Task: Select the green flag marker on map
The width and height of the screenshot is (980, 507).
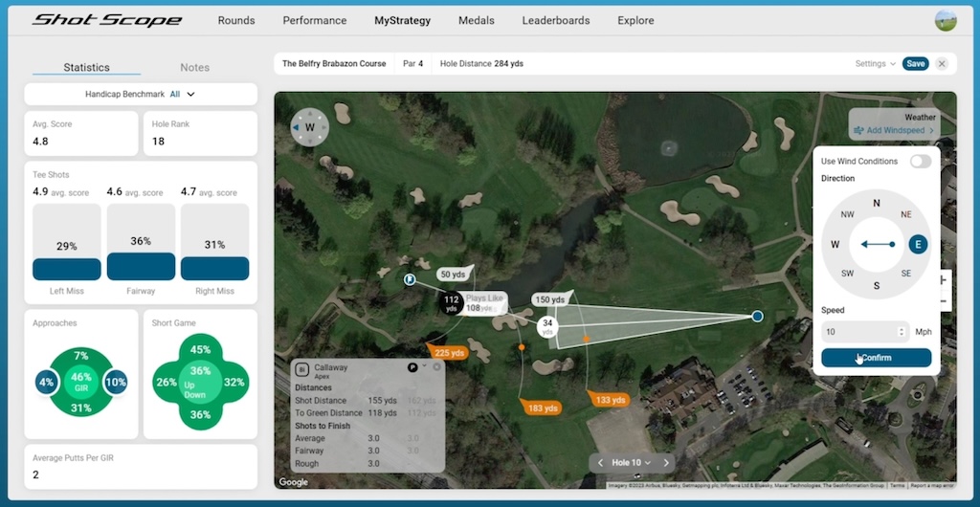Action: 410,279
